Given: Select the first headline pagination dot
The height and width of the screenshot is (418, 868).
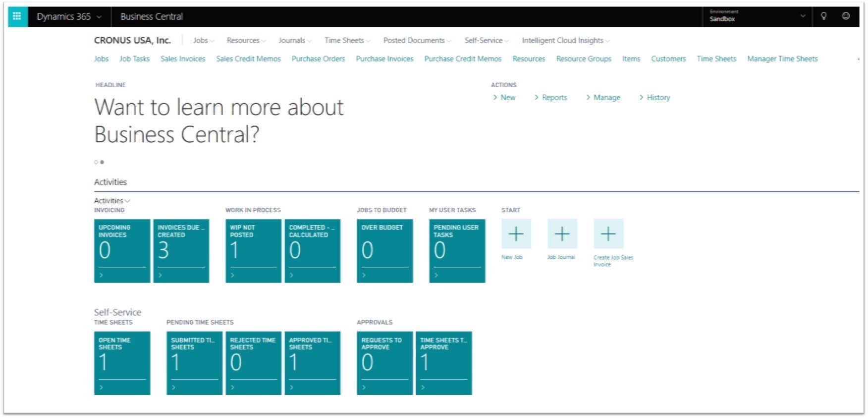Looking at the screenshot, I should [x=96, y=162].
